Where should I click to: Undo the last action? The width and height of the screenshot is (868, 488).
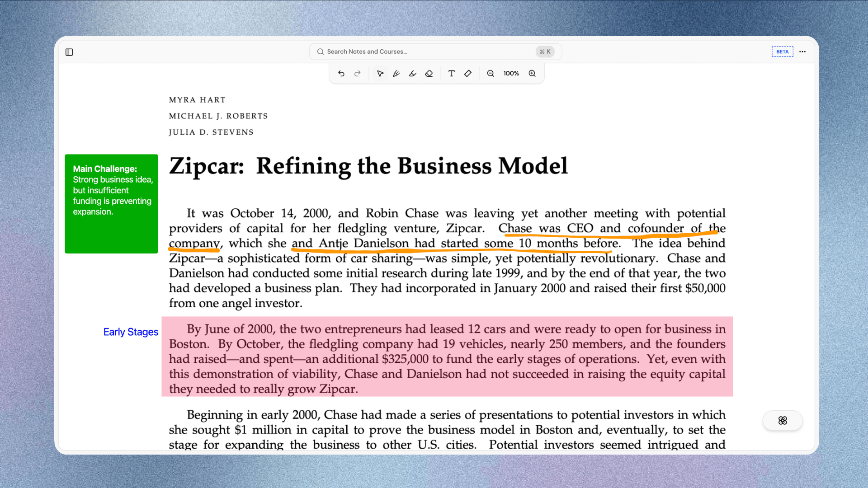click(x=341, y=73)
